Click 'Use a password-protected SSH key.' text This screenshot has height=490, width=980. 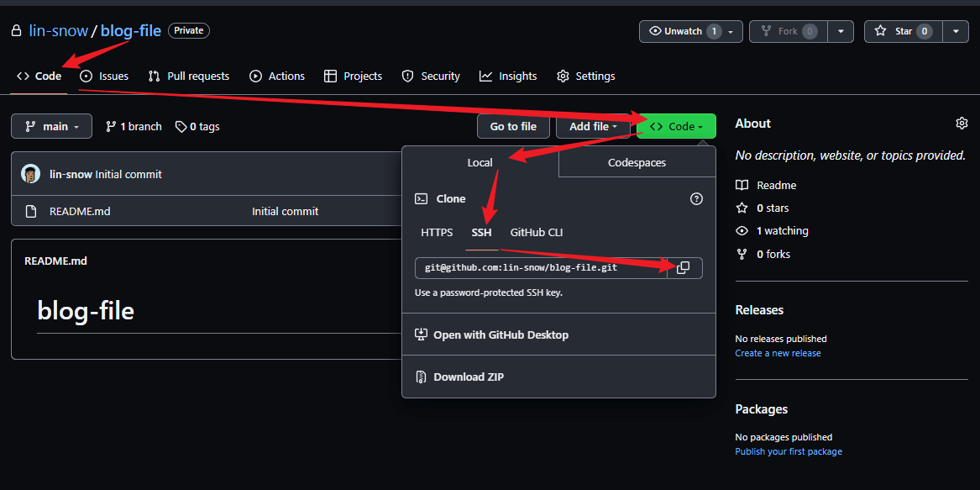point(489,292)
